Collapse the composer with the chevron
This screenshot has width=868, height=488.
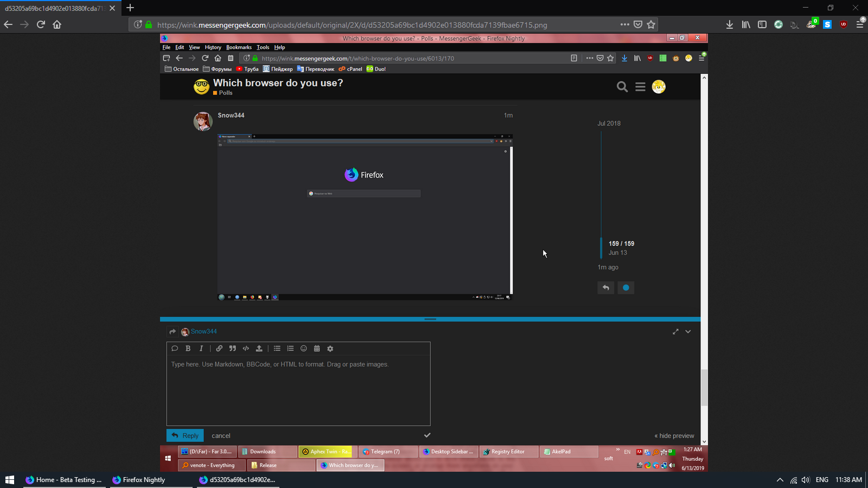[688, 331]
